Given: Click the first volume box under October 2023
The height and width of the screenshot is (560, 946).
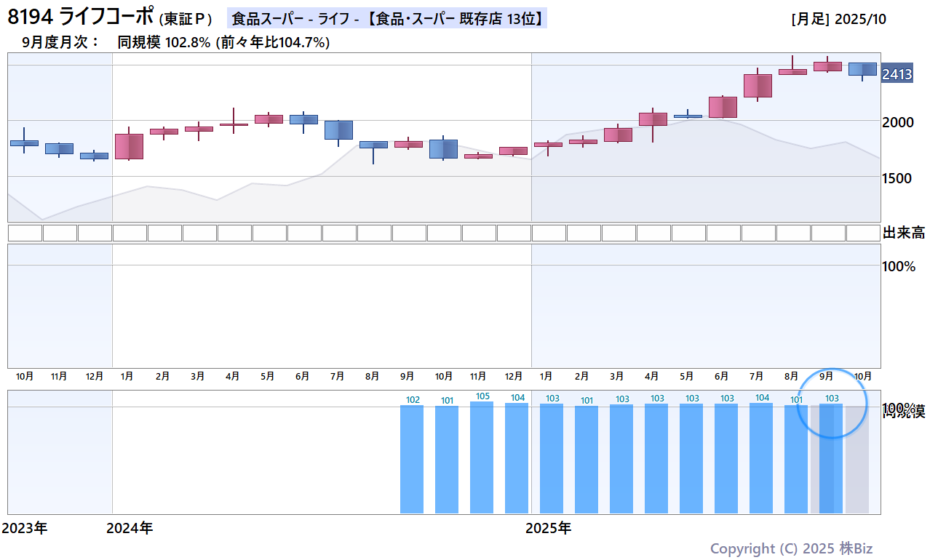Looking at the screenshot, I should pyautogui.click(x=25, y=233).
